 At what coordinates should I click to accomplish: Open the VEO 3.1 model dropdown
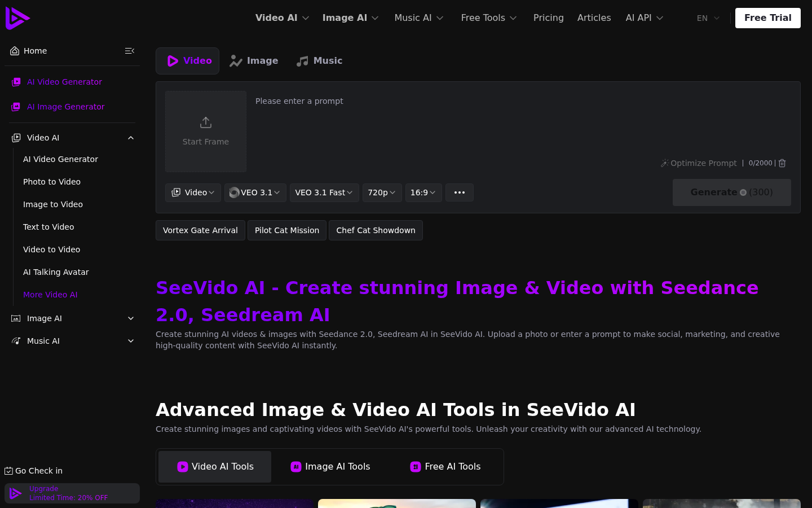pos(255,192)
